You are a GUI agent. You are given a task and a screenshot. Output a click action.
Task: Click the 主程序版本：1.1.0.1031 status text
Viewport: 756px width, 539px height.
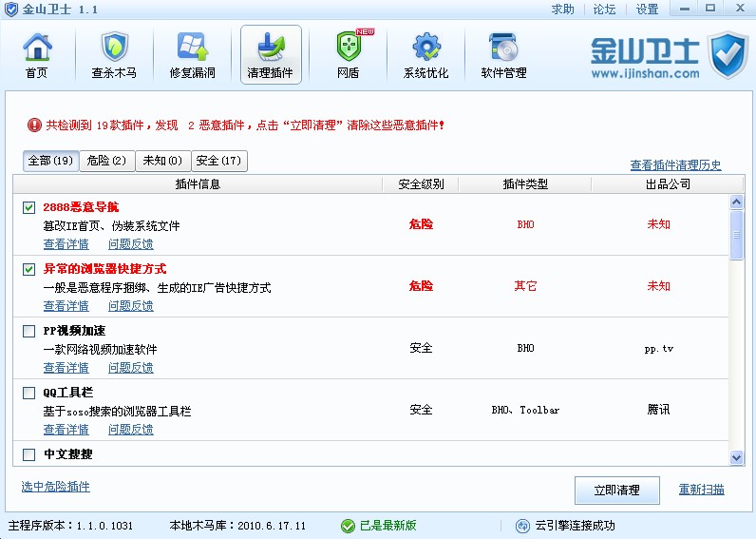tap(70, 526)
